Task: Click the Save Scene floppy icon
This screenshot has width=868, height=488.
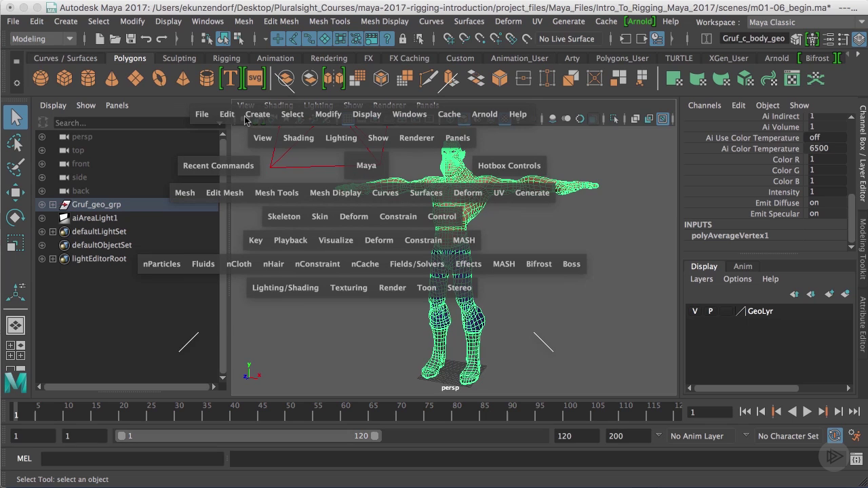Action: click(x=131, y=39)
